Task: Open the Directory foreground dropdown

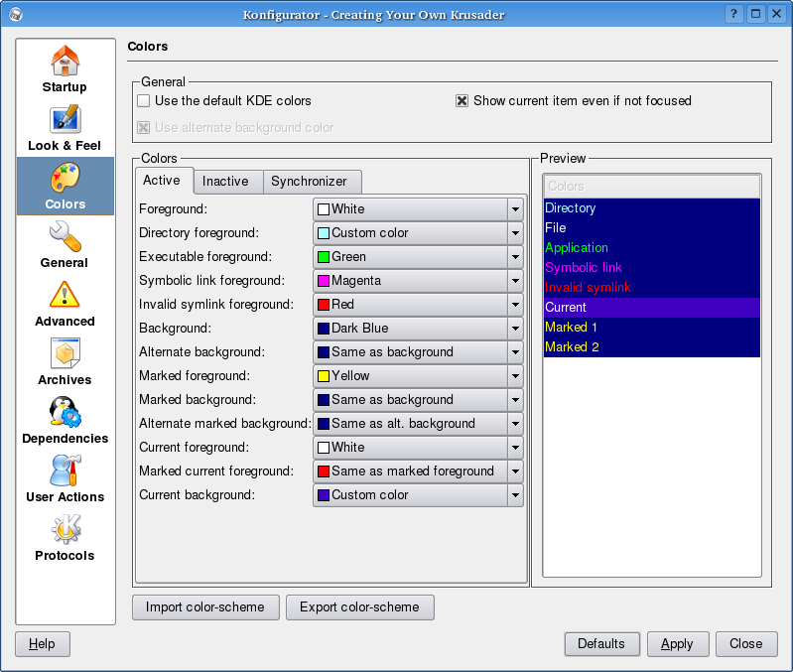Action: pos(418,233)
